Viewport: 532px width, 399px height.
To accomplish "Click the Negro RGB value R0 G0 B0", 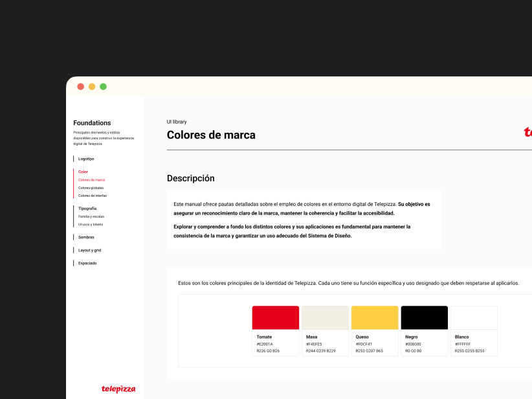I will click(414, 351).
